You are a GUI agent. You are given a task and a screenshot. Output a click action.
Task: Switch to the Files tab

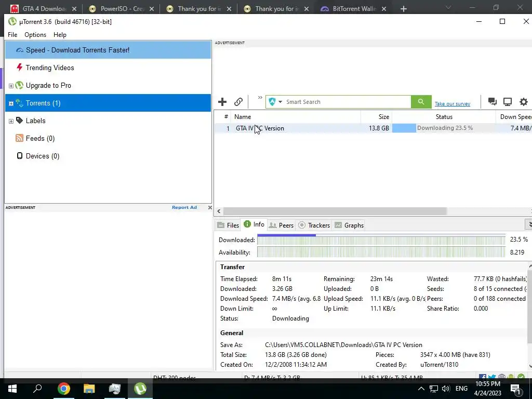coord(229,225)
